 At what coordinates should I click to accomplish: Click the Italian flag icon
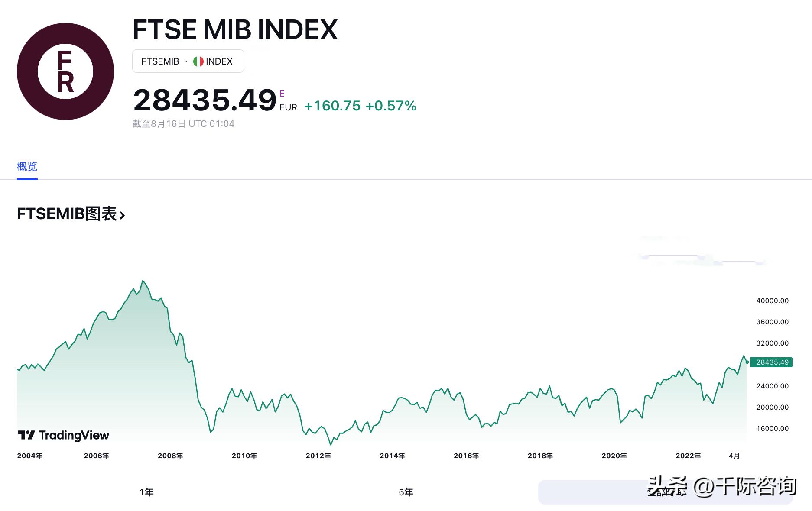(x=198, y=61)
